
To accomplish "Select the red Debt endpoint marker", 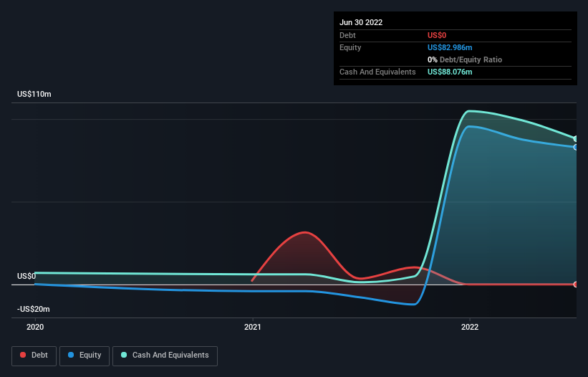I will click(x=576, y=285).
